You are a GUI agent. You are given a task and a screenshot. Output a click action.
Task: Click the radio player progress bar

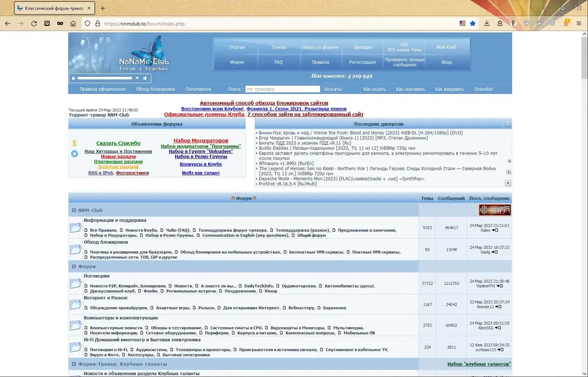(x=105, y=78)
